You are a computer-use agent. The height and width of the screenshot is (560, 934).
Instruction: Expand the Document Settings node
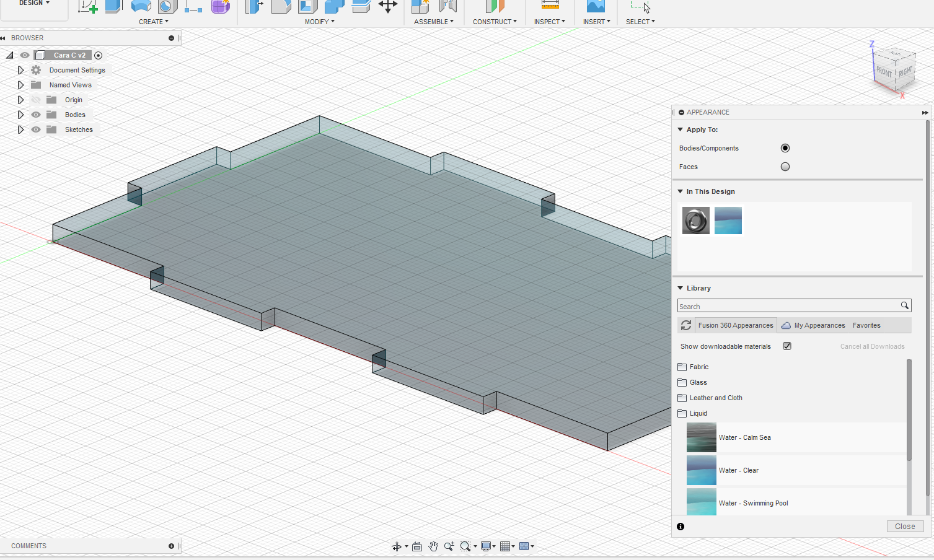pos(20,70)
